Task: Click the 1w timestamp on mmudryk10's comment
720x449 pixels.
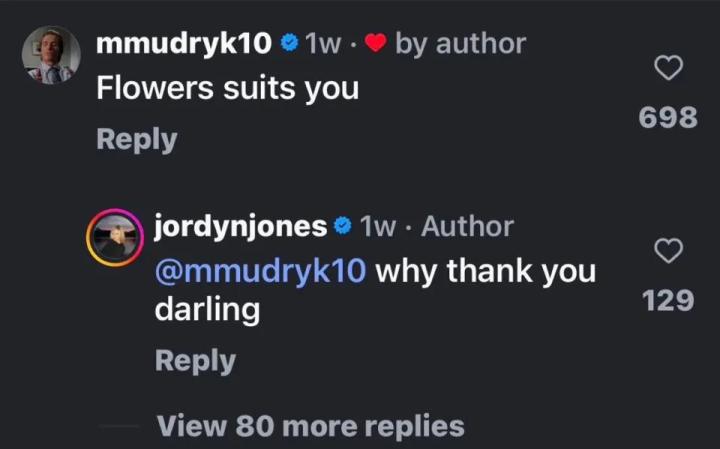Action: tap(323, 44)
